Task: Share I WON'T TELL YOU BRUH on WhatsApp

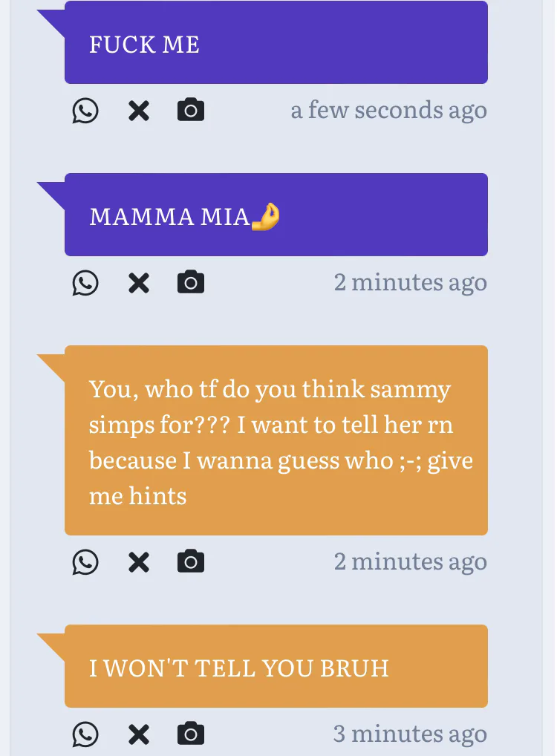Action: [85, 734]
